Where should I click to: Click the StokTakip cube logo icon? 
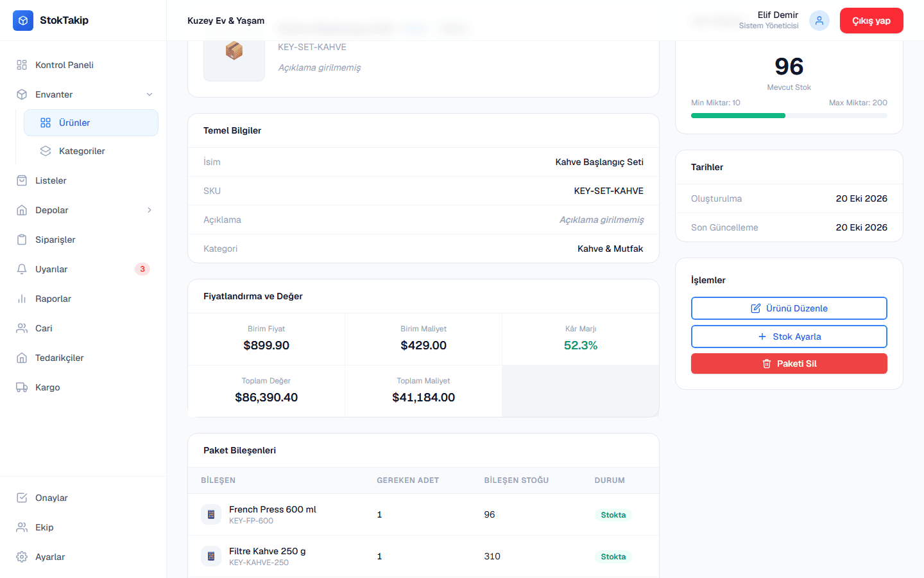coord(23,21)
